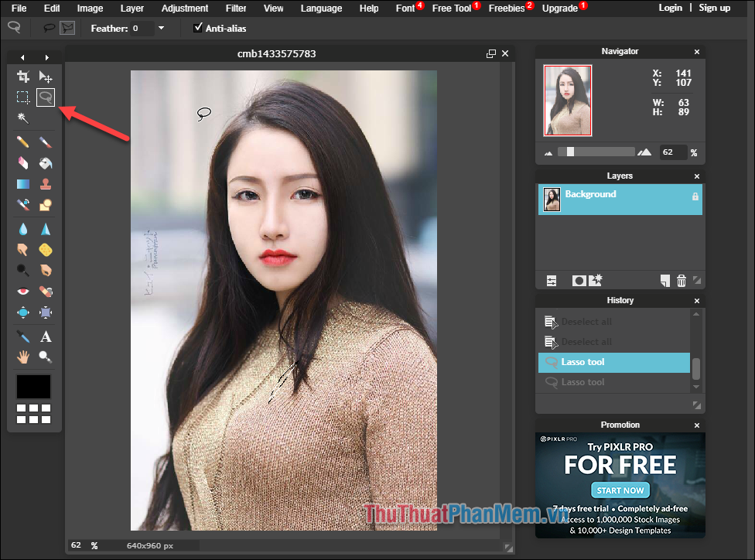Screen dimensions: 755x560
Task: Open the Adjustment menu
Action: point(184,9)
